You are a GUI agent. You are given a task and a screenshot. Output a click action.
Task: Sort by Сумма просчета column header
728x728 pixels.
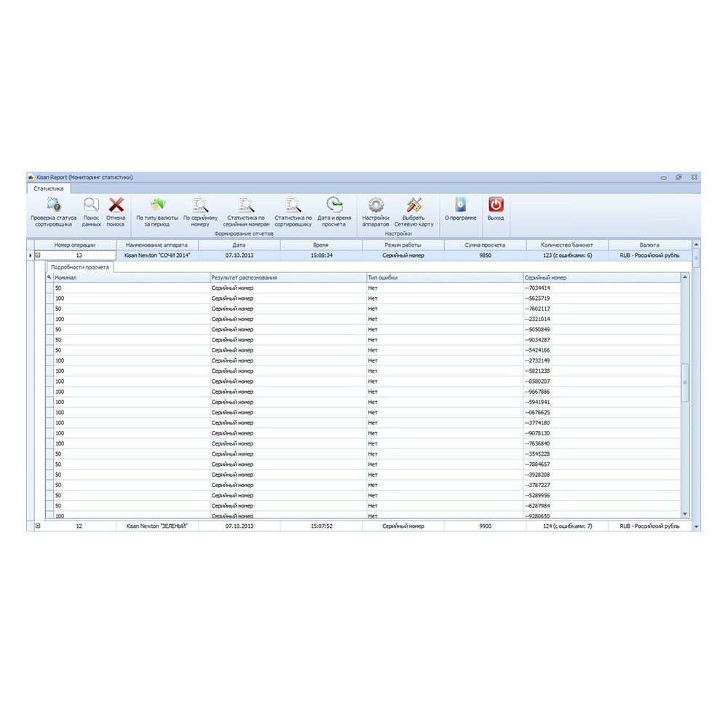tap(485, 245)
